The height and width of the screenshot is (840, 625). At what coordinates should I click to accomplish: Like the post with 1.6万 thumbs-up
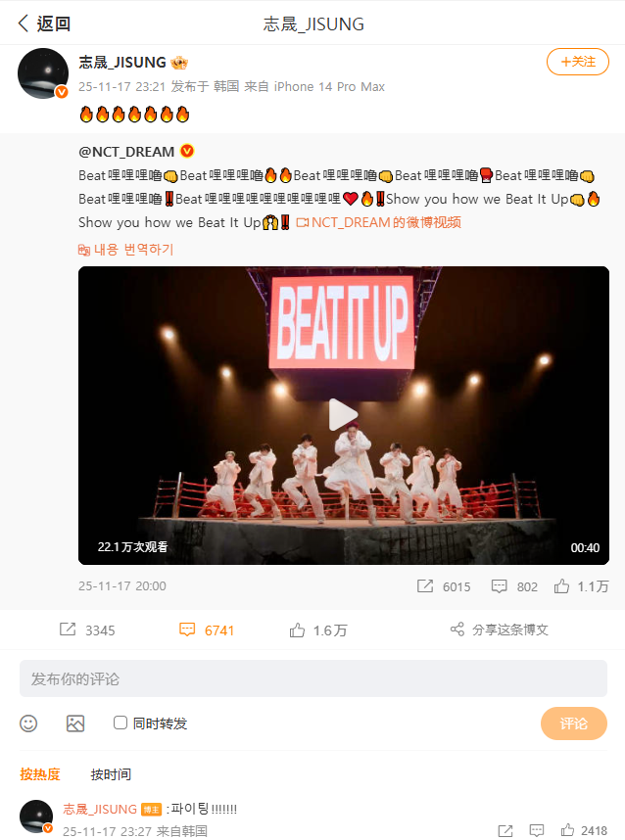(x=297, y=630)
